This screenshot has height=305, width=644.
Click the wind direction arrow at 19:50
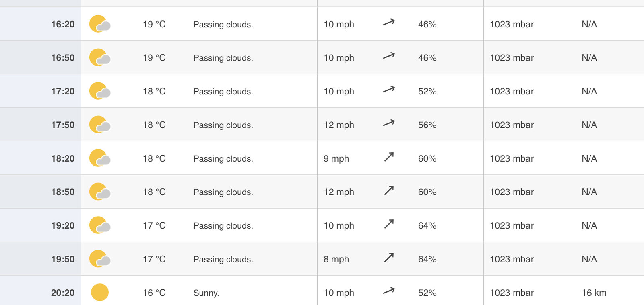(389, 258)
